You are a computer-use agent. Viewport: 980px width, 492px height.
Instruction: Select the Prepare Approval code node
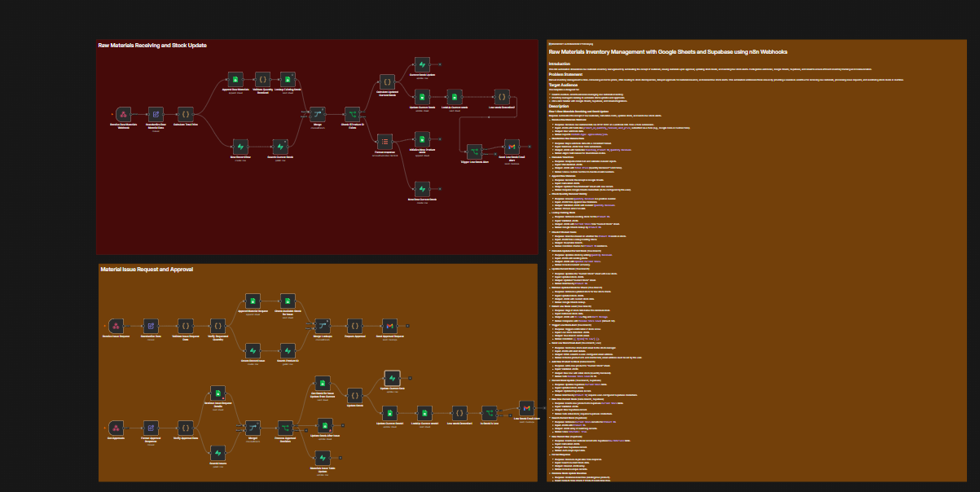coord(354,325)
